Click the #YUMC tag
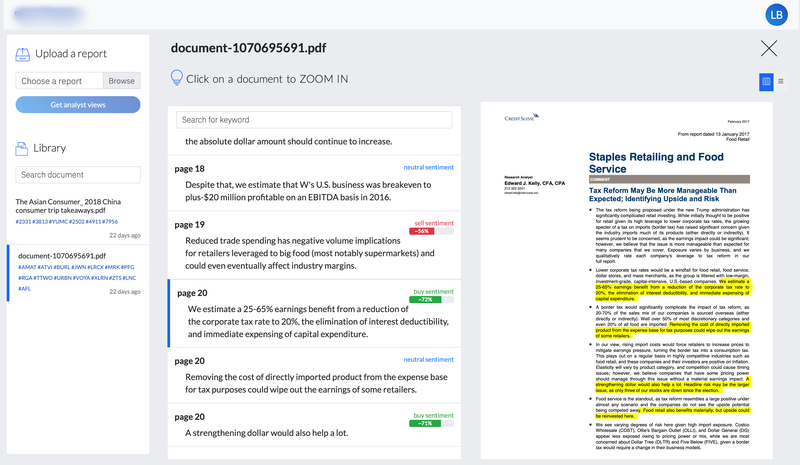 pos(59,222)
